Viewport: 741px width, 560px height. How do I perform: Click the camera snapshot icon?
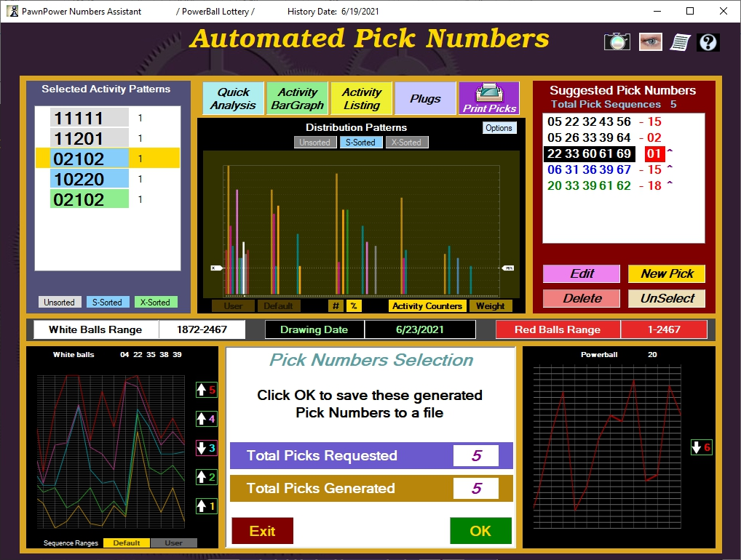click(x=617, y=42)
